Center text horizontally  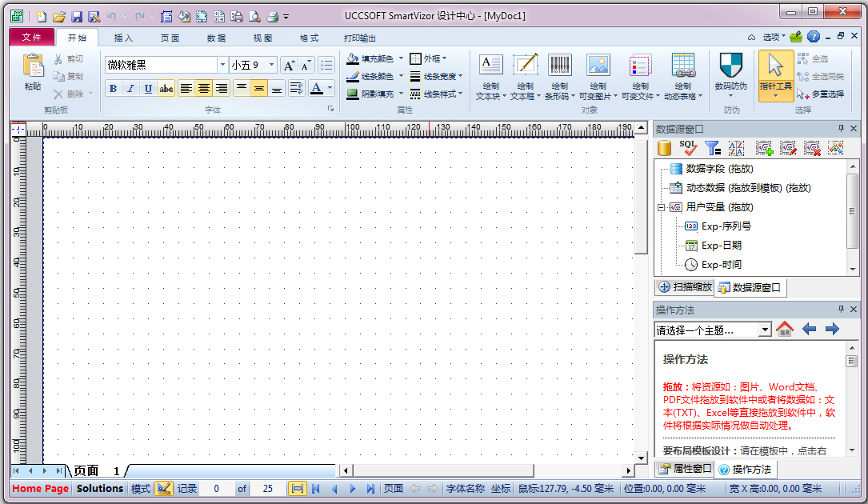click(204, 89)
